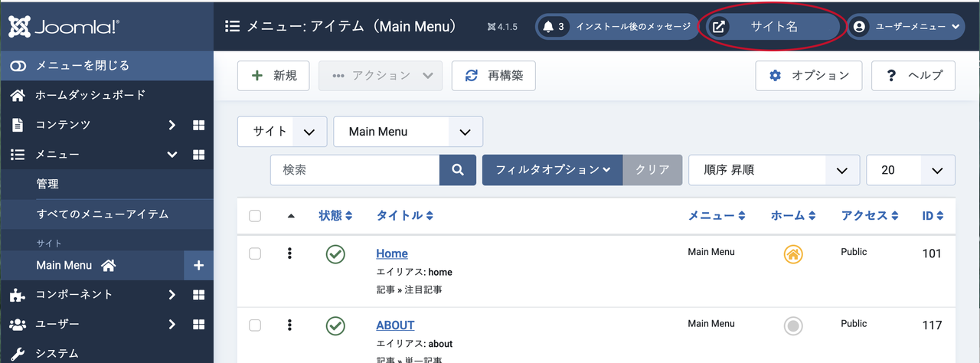Open the Main Menu selection dropdown
Screen dimensions: 980x363
click(x=407, y=132)
